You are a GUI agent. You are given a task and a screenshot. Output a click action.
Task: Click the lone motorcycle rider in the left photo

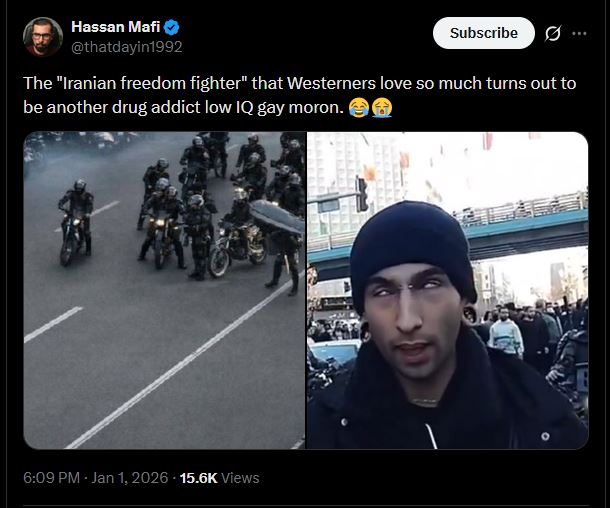coord(77,222)
